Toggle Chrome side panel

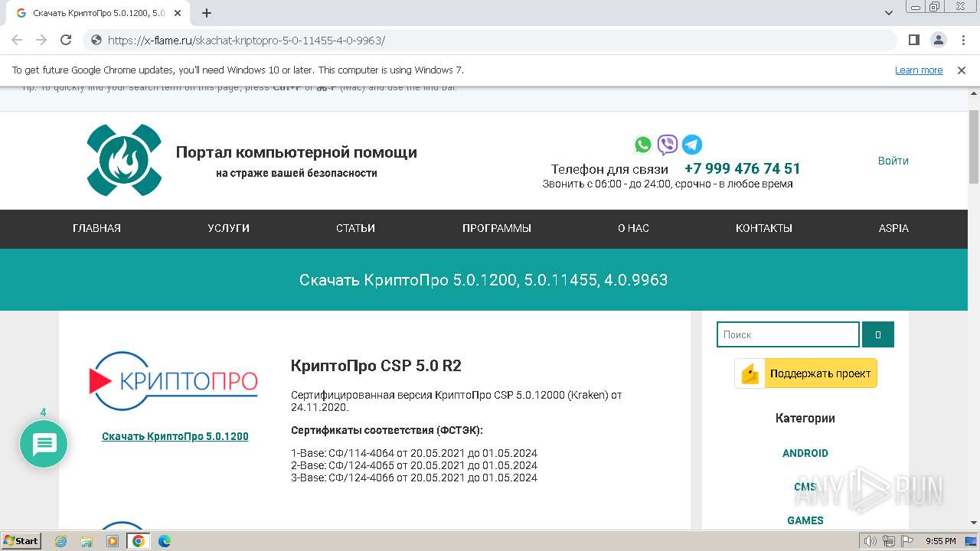(913, 40)
